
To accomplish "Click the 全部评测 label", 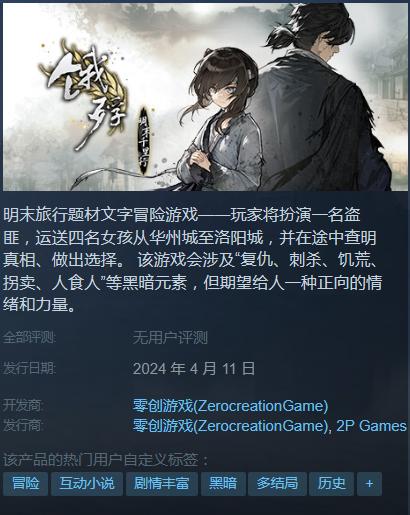I will 29,338.
